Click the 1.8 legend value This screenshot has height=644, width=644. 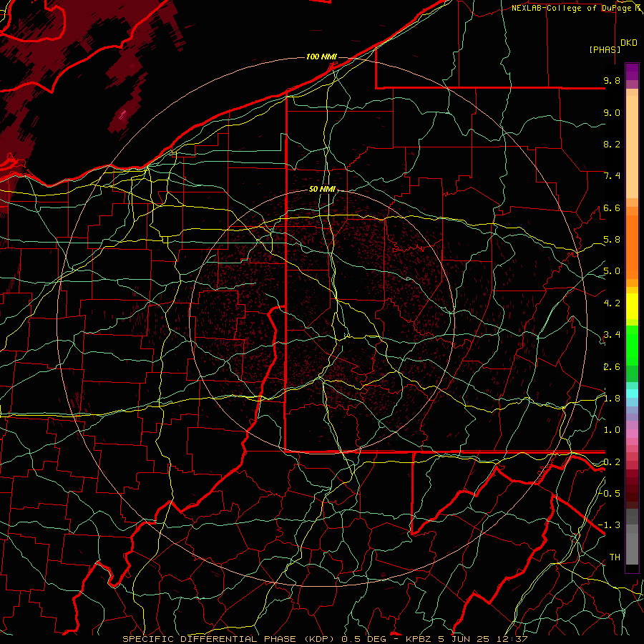(612, 399)
